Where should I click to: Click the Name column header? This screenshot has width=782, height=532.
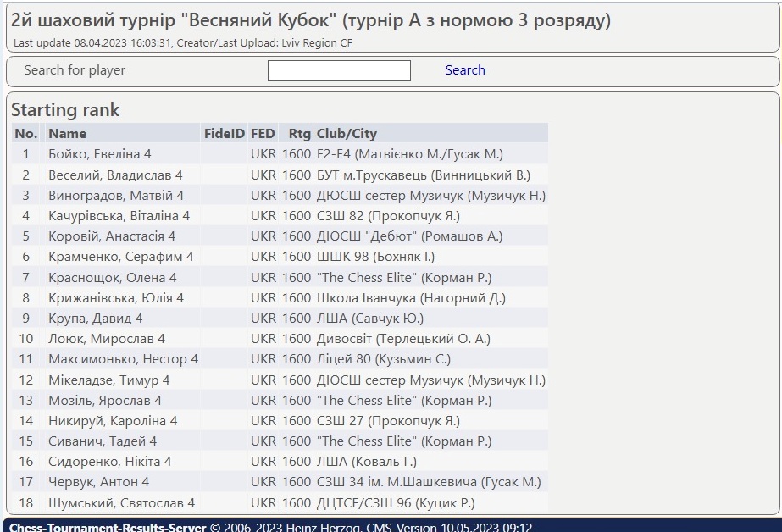tap(67, 133)
